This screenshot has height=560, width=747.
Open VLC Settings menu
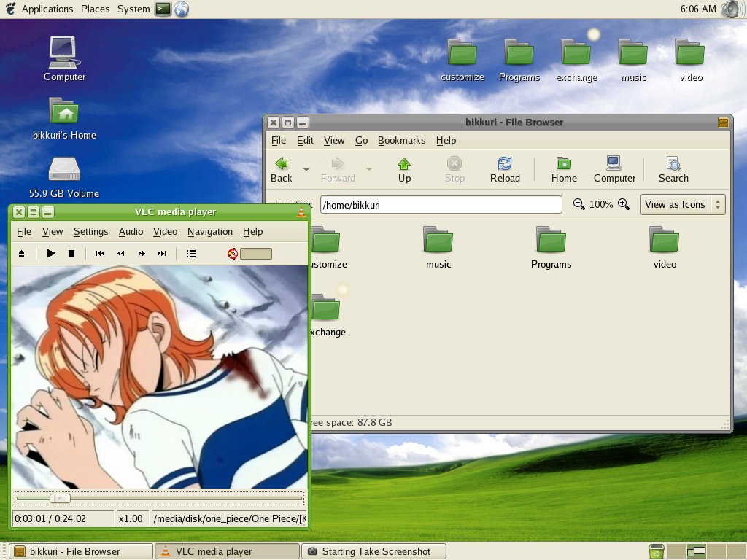(90, 231)
